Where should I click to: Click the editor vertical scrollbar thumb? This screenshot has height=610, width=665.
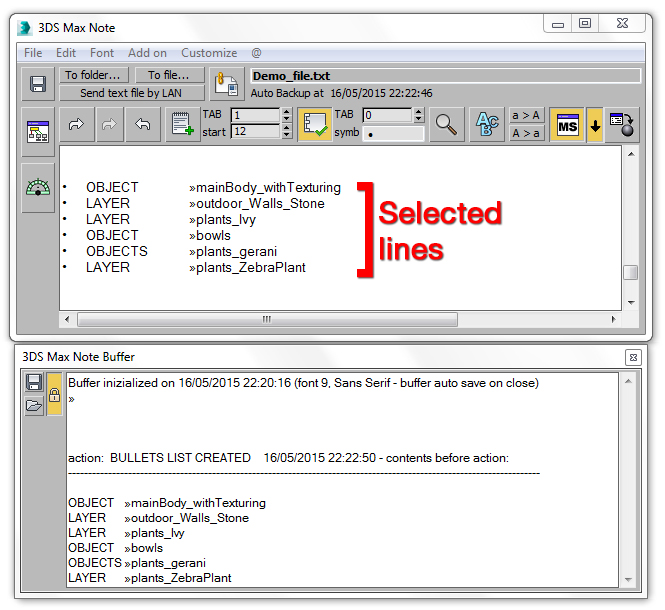click(x=631, y=272)
